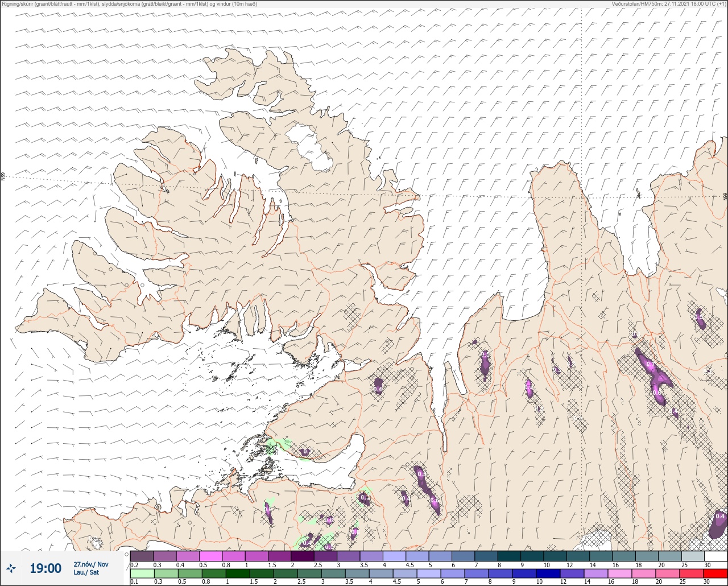This screenshot has width=728, height=586.
Task: Click the N99 label at the map's right edge
Action: click(x=725, y=196)
